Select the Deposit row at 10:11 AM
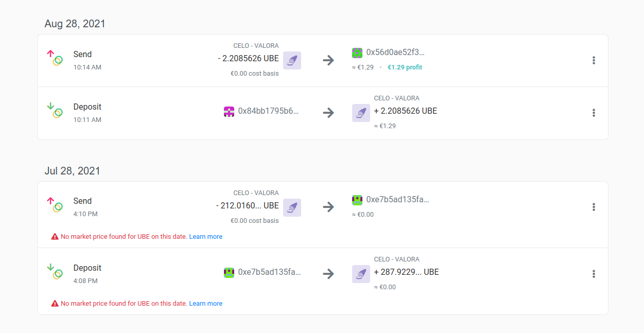The width and height of the screenshot is (644, 333). [x=323, y=113]
